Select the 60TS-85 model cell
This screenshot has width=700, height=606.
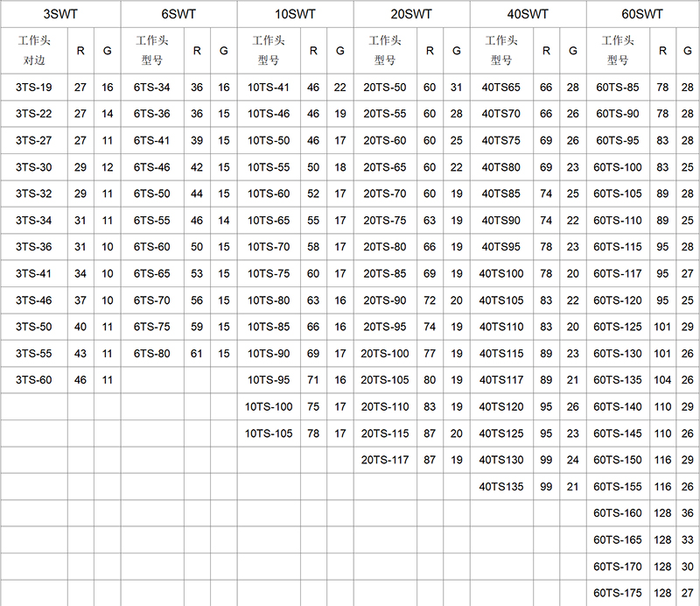tap(618, 88)
